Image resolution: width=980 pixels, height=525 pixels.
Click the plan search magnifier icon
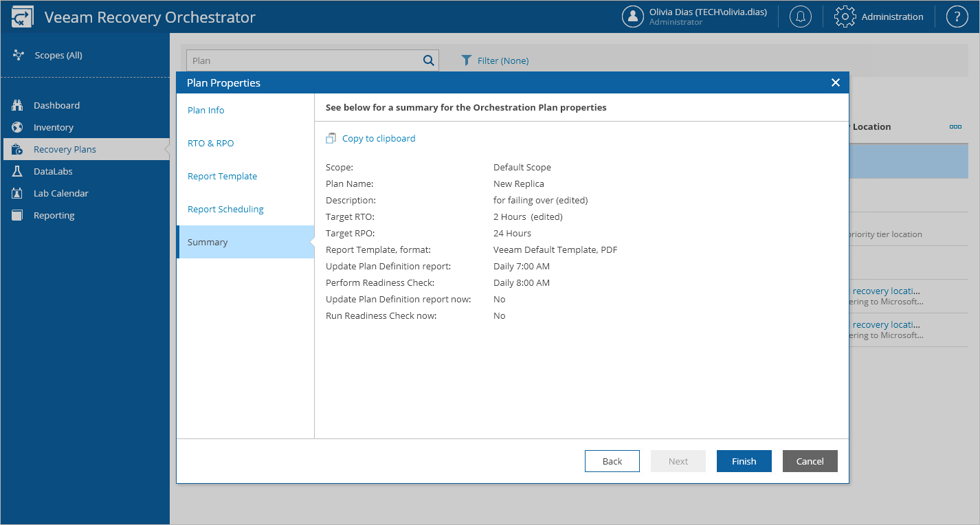[428, 60]
